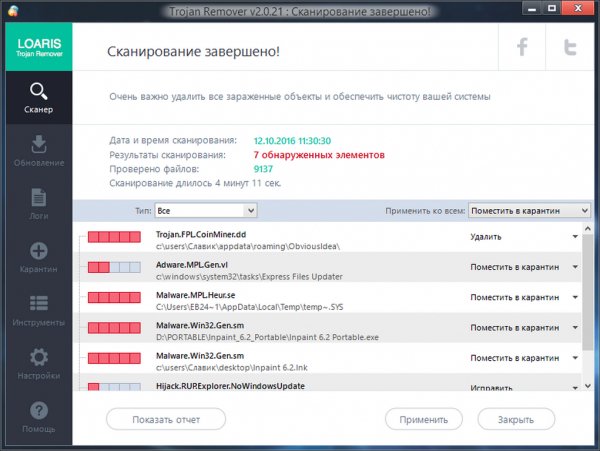The height and width of the screenshot is (451, 600).
Task: Click the scan date 12.10.2016 11:30:30
Action: coord(292,140)
